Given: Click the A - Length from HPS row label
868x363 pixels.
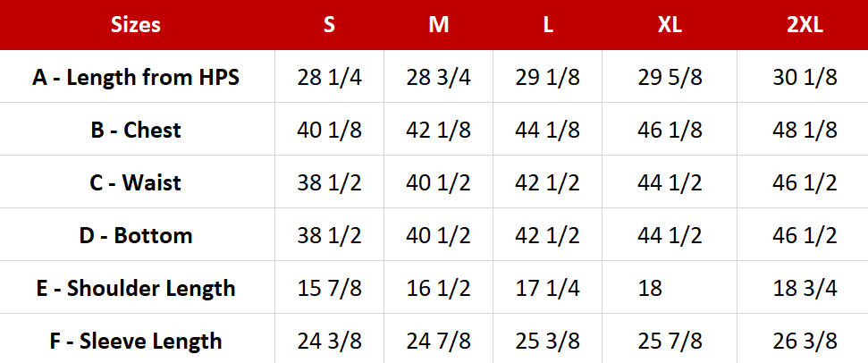Looking at the screenshot, I should pos(136,77).
